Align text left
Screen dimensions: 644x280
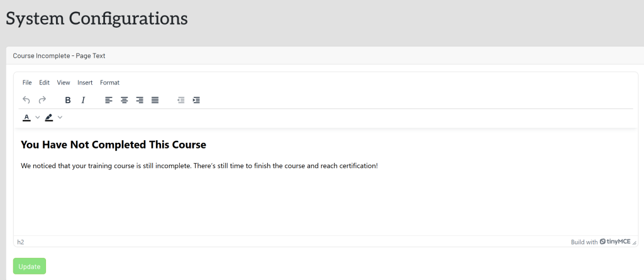pos(109,100)
